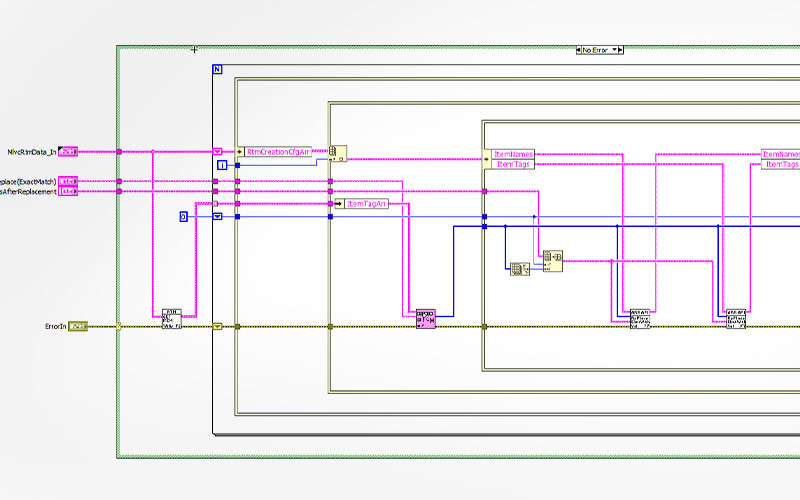Click the For Loop N count terminal

tap(218, 68)
